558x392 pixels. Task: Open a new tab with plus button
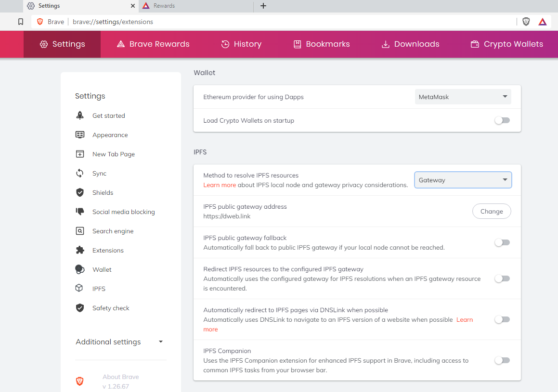(263, 6)
